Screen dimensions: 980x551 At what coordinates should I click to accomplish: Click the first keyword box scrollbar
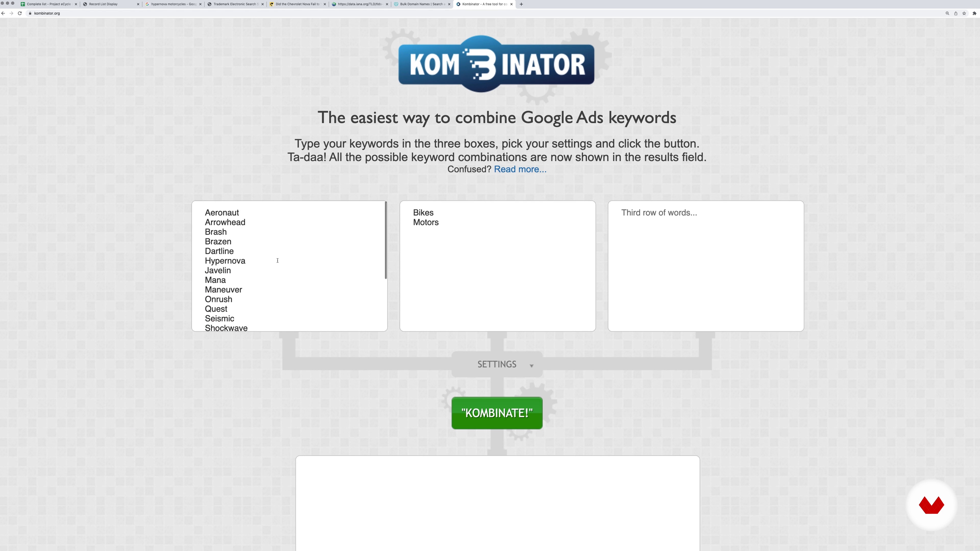(x=386, y=240)
